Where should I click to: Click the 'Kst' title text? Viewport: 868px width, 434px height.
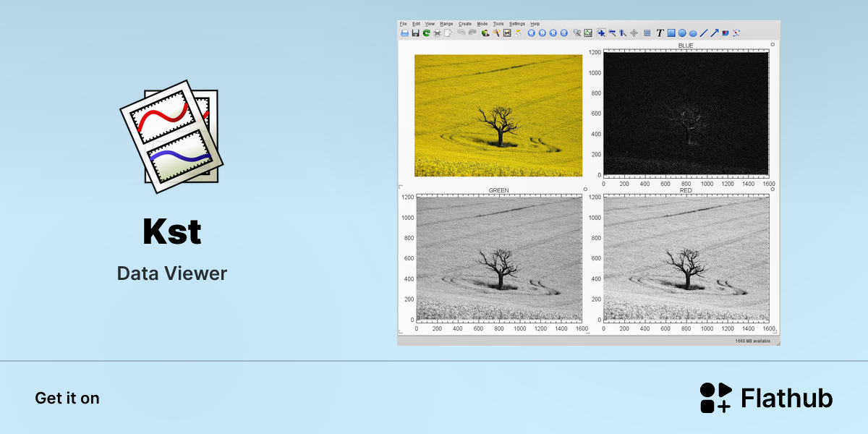(172, 232)
